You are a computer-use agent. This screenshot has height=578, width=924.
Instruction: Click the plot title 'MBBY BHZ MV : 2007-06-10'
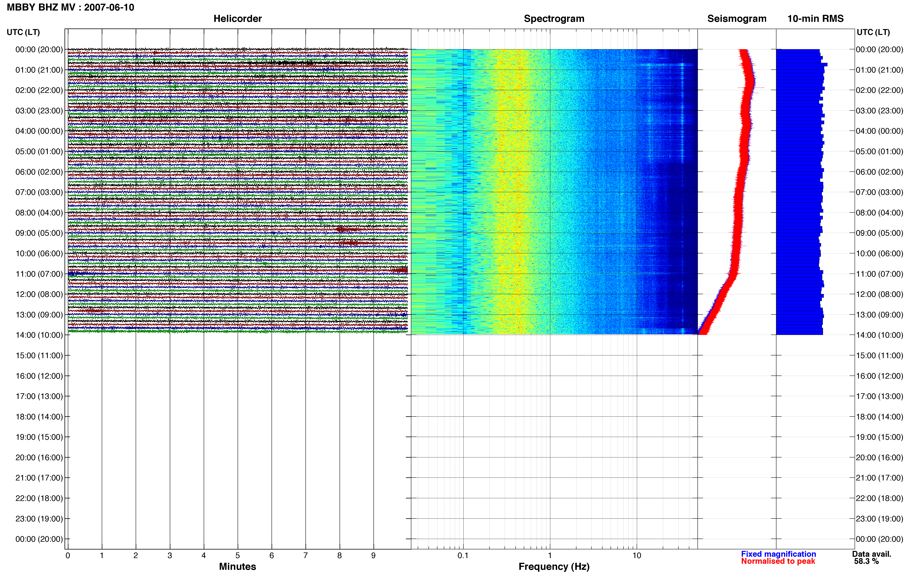70,7
